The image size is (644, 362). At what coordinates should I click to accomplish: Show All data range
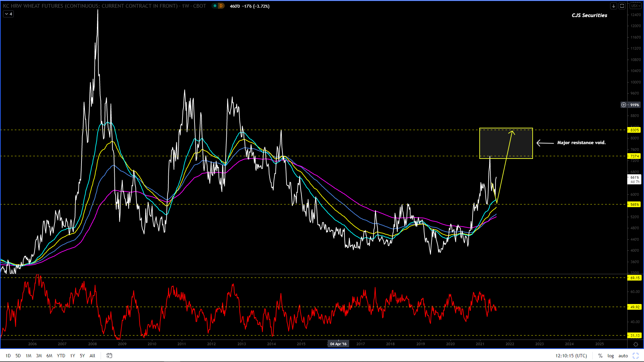tap(92, 356)
